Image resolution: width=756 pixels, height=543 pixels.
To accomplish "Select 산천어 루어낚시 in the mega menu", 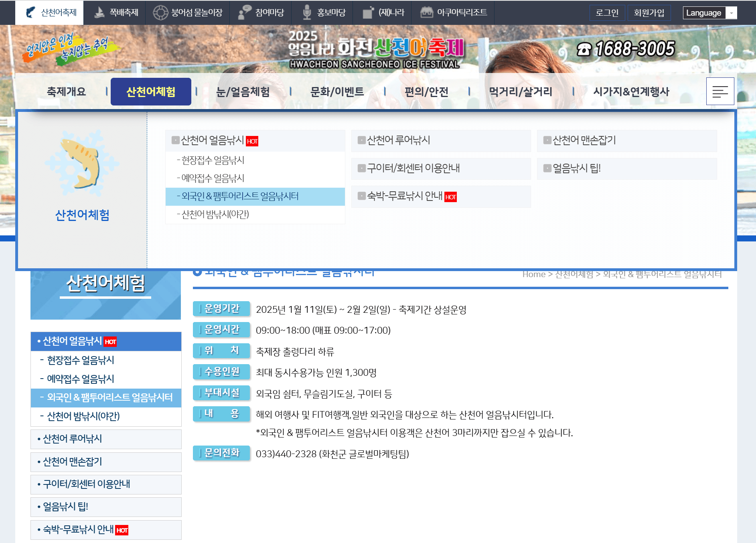I will (441, 140).
